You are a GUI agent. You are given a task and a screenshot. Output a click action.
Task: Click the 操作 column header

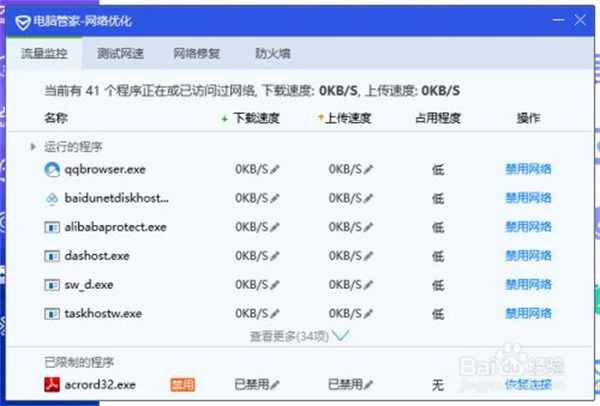pyautogui.click(x=528, y=118)
